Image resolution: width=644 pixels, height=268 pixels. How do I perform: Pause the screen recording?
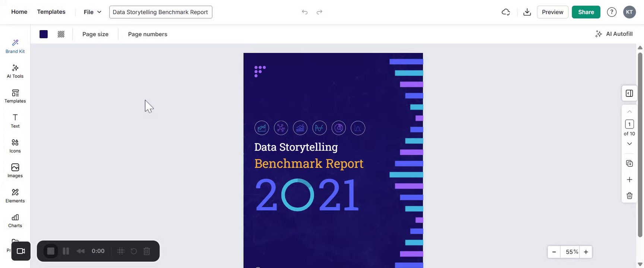point(66,251)
